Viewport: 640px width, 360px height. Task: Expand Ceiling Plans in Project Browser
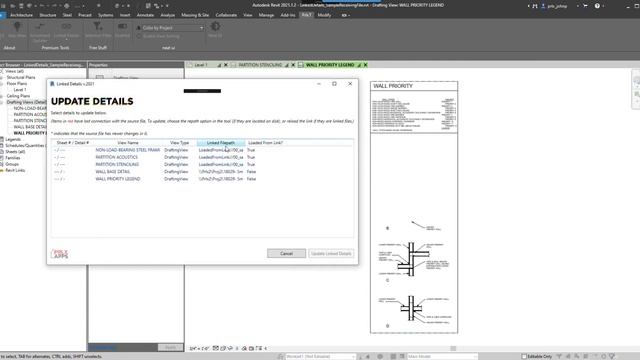pyautogui.click(x=2, y=96)
